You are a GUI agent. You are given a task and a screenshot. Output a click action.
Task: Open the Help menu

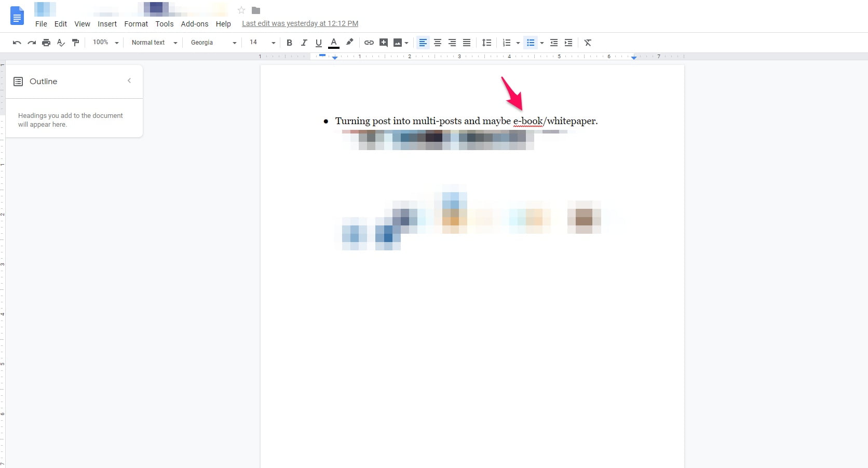[223, 24]
